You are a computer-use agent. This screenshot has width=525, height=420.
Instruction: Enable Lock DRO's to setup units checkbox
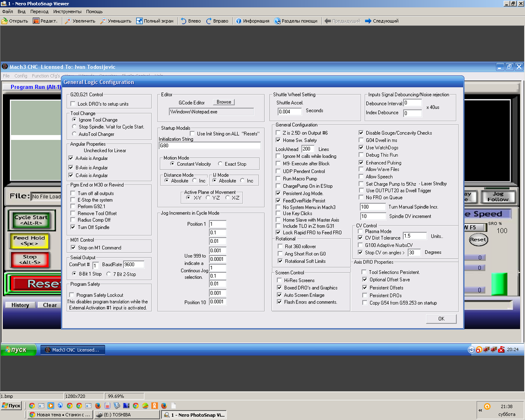pyautogui.click(x=73, y=104)
